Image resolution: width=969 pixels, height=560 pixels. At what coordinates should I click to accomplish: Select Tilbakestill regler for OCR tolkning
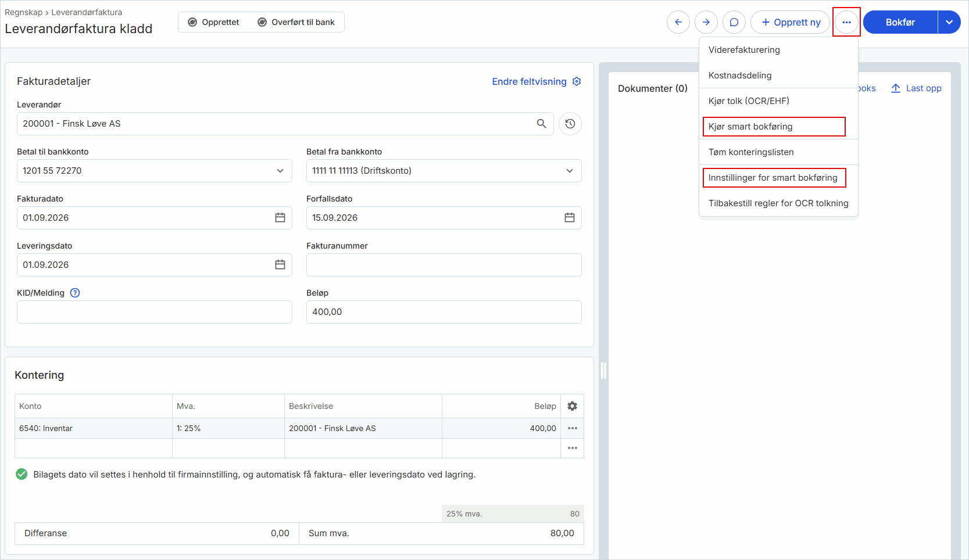(778, 203)
